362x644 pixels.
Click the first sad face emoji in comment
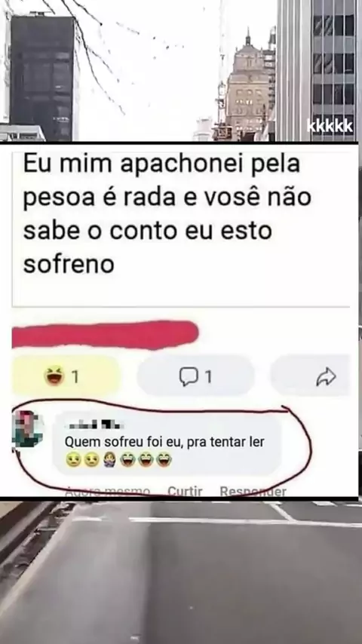(x=74, y=461)
